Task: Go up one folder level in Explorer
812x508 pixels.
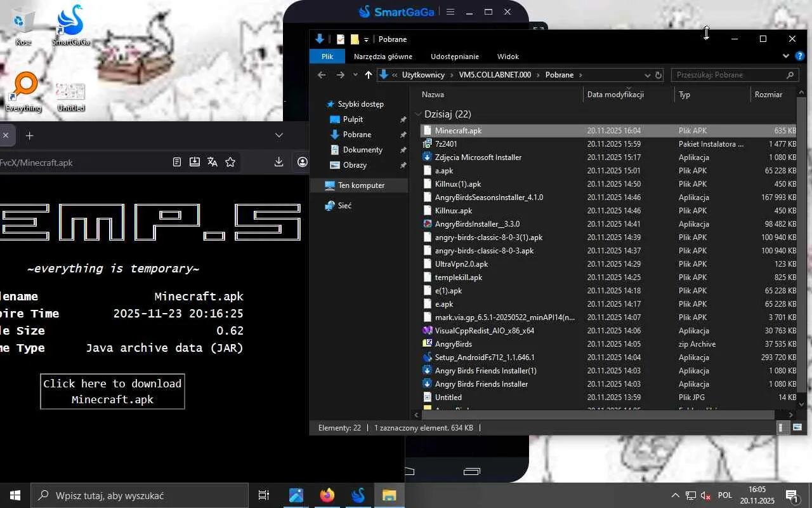Action: 369,75
